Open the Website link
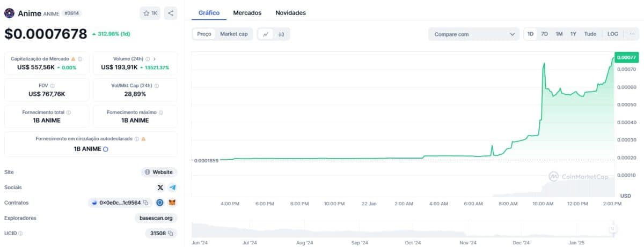 (x=159, y=173)
